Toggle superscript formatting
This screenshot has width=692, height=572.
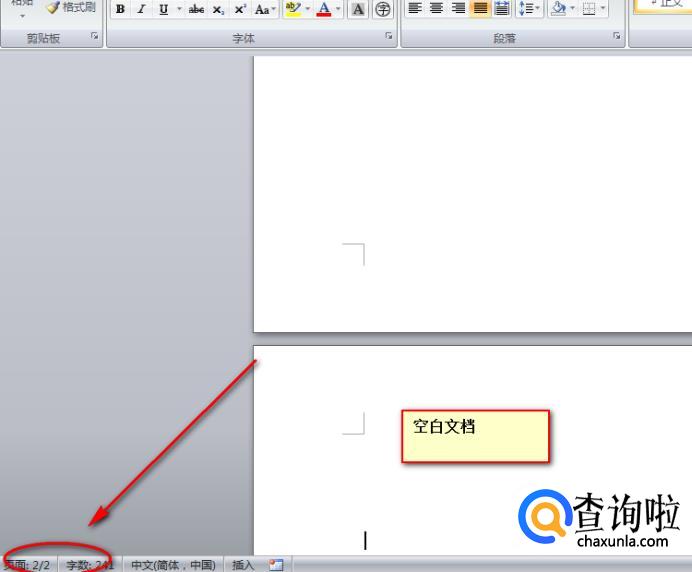240,9
